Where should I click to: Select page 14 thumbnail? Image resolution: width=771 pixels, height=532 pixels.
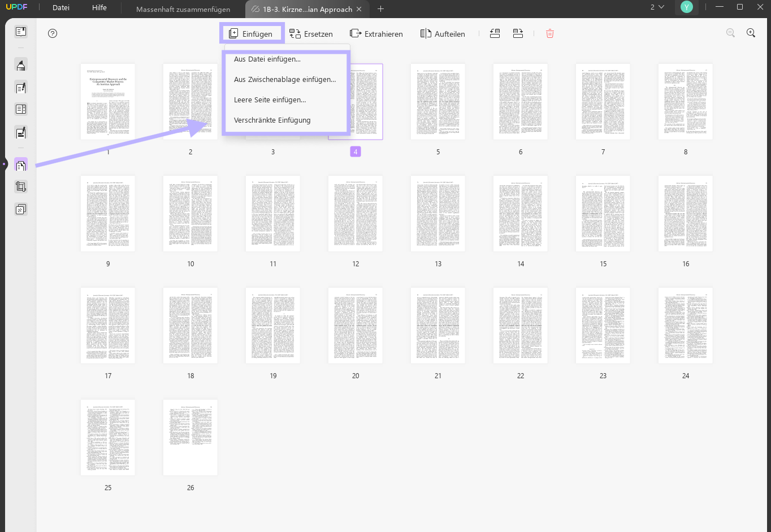(521, 213)
